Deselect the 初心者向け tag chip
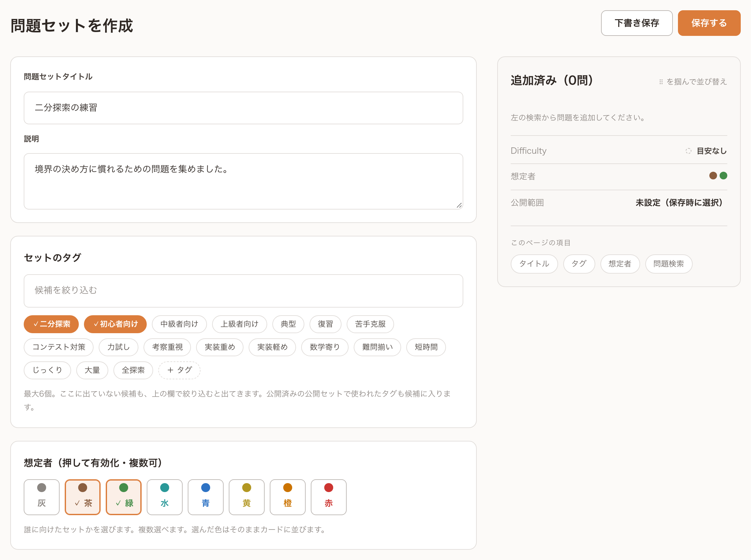Screen dimensions: 751x560 [x=115, y=324]
